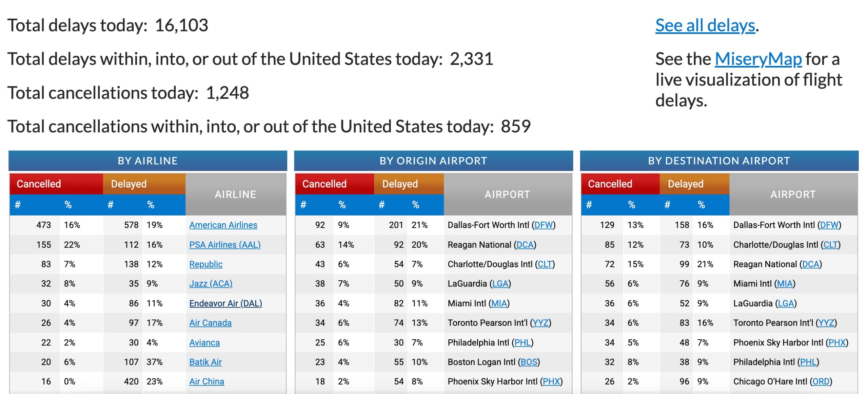The width and height of the screenshot is (868, 394).
Task: View Avianca cancellation details
Action: coord(204,342)
